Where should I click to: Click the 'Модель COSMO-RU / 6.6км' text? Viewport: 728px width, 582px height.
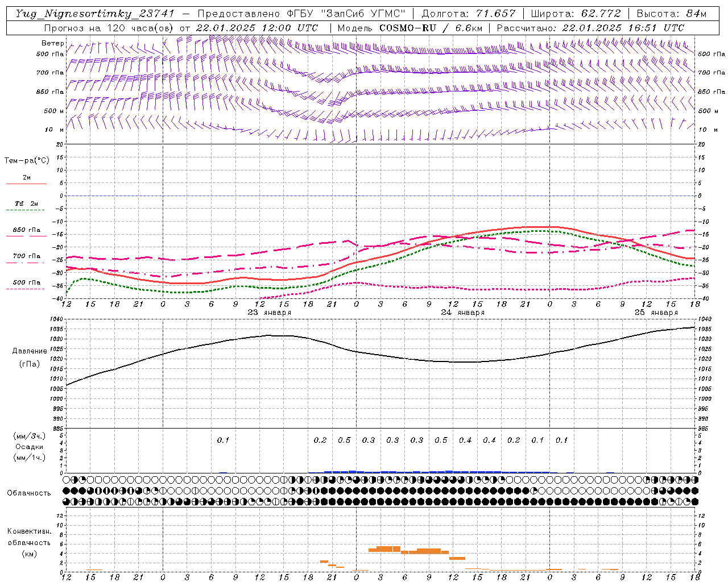tap(409, 28)
